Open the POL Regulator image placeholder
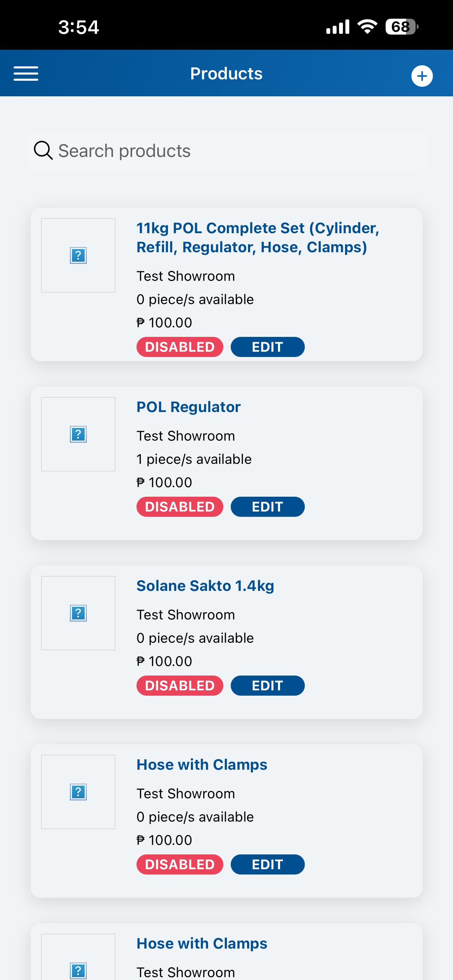Screen dimensions: 453x980 (x=78, y=434)
